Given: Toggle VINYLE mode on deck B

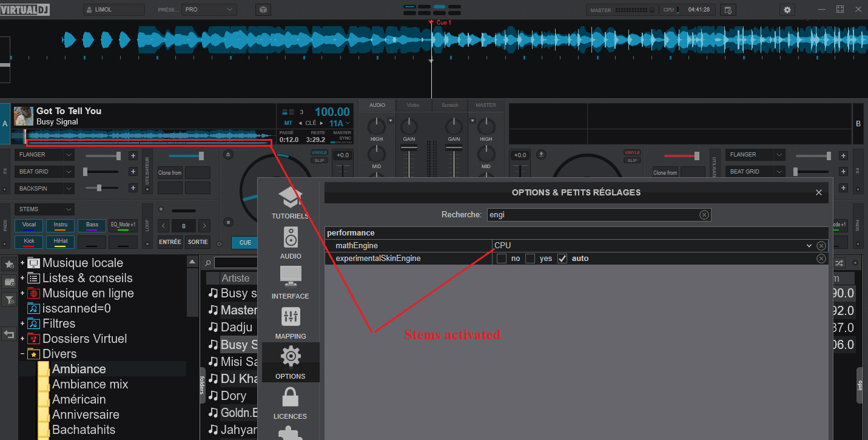Looking at the screenshot, I should [633, 153].
